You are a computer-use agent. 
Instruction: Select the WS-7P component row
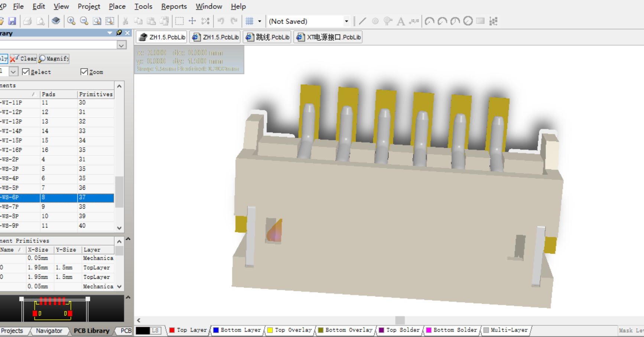(57, 207)
